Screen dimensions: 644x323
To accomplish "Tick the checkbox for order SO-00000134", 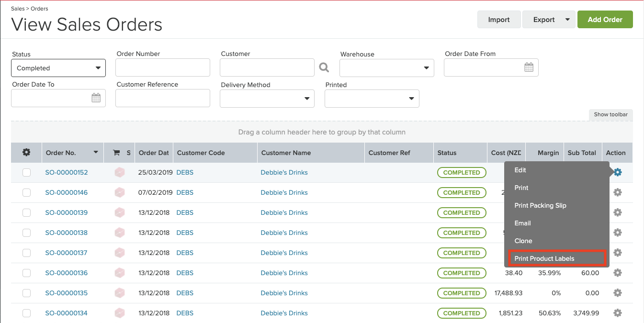I will pos(26,313).
